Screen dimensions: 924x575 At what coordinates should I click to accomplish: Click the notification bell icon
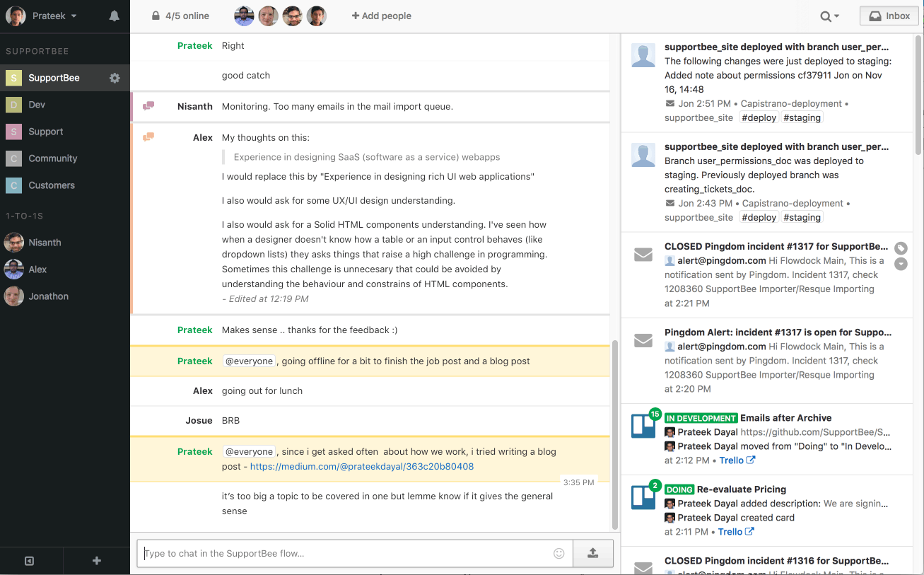coord(114,16)
